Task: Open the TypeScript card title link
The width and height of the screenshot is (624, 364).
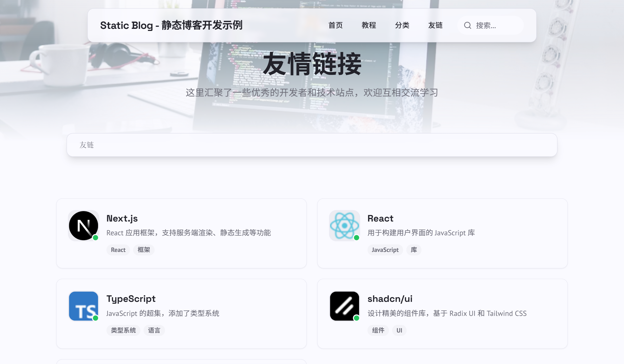Action: [131, 299]
